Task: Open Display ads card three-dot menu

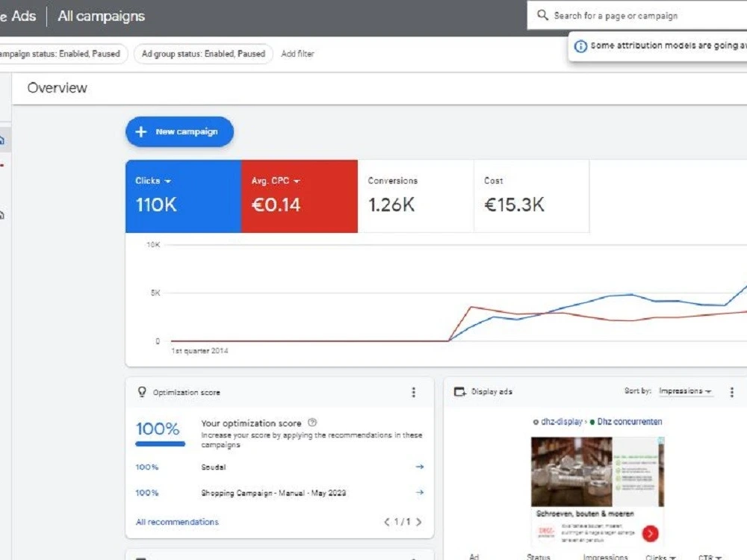Action: click(x=732, y=392)
